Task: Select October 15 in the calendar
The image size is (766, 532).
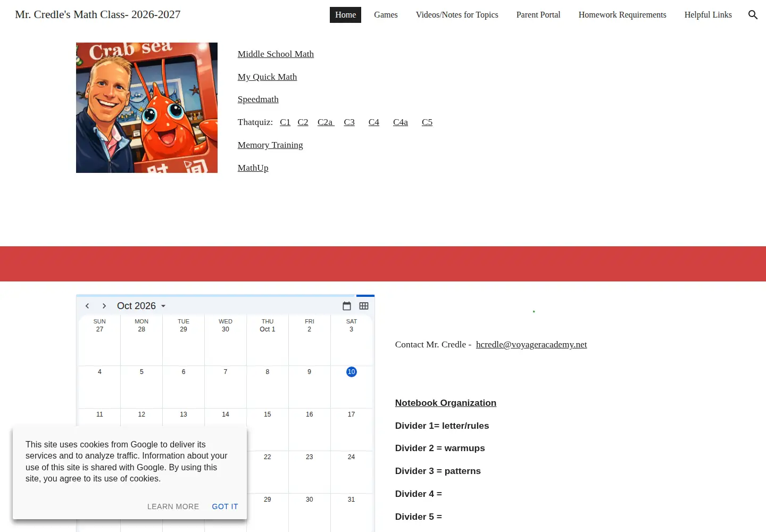Action: click(268, 414)
